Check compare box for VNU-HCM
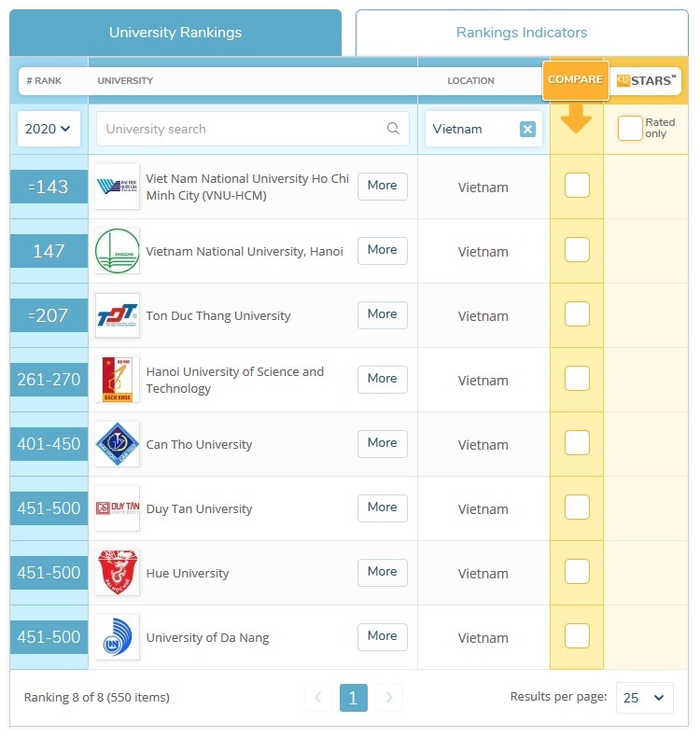 tap(577, 186)
